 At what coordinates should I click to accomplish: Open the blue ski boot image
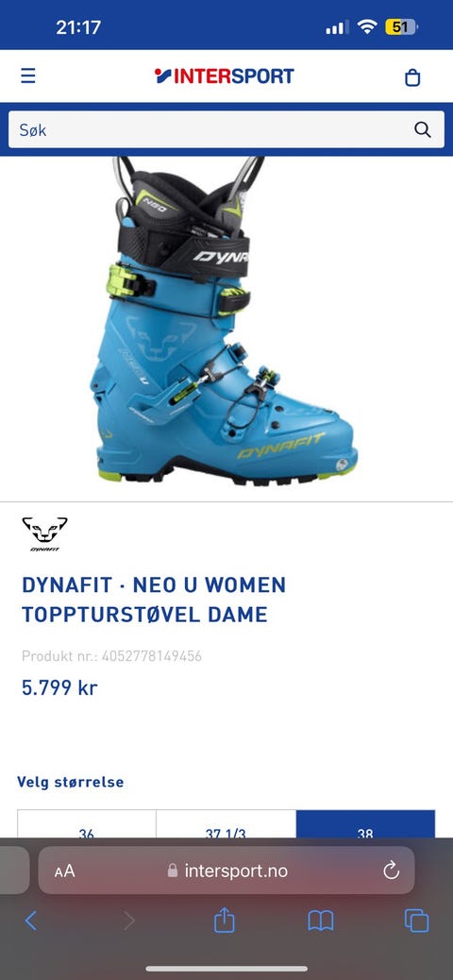[x=226, y=320]
